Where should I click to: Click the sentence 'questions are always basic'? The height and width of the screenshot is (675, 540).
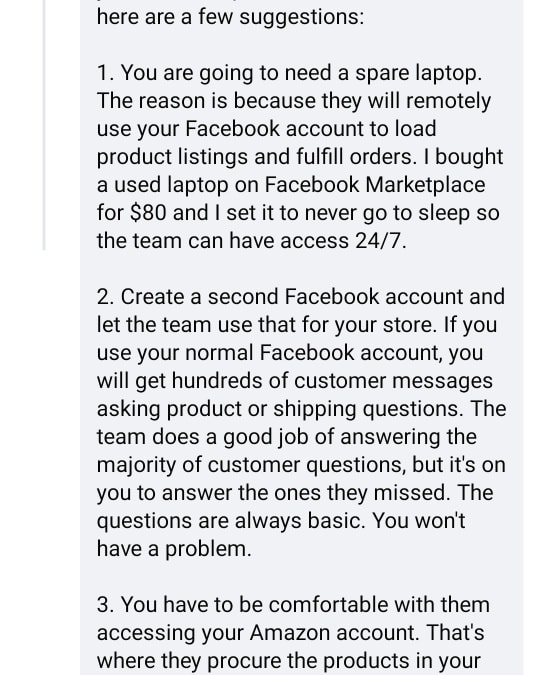coord(230,521)
